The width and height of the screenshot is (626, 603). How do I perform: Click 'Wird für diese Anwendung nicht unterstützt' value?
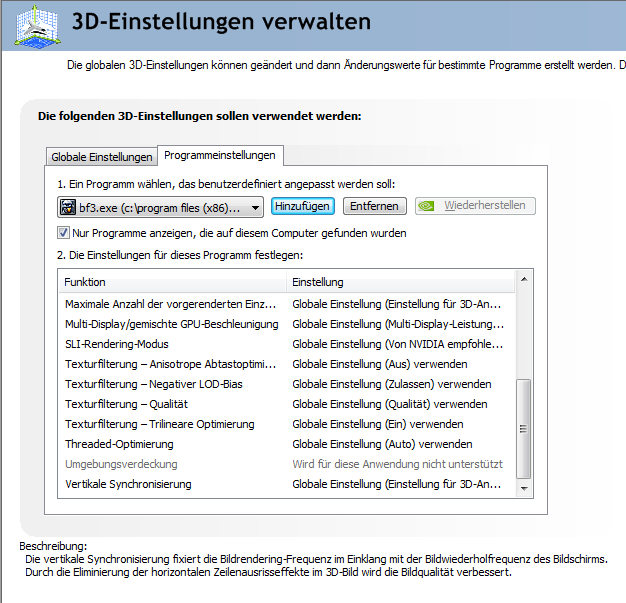(x=397, y=464)
